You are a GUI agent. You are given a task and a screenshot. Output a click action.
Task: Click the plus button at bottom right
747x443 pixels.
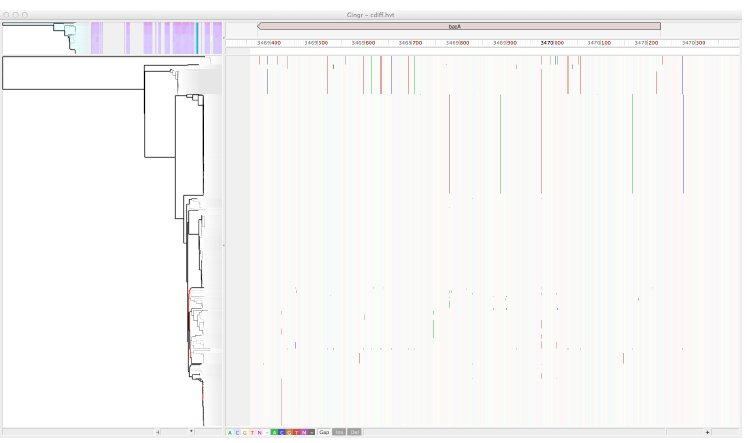coord(707,432)
